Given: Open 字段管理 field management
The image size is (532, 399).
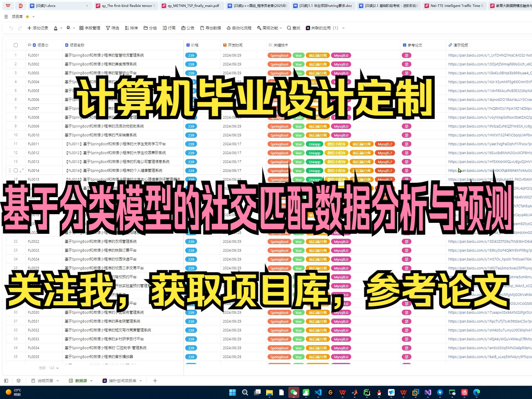Looking at the screenshot, I should (x=90, y=28).
